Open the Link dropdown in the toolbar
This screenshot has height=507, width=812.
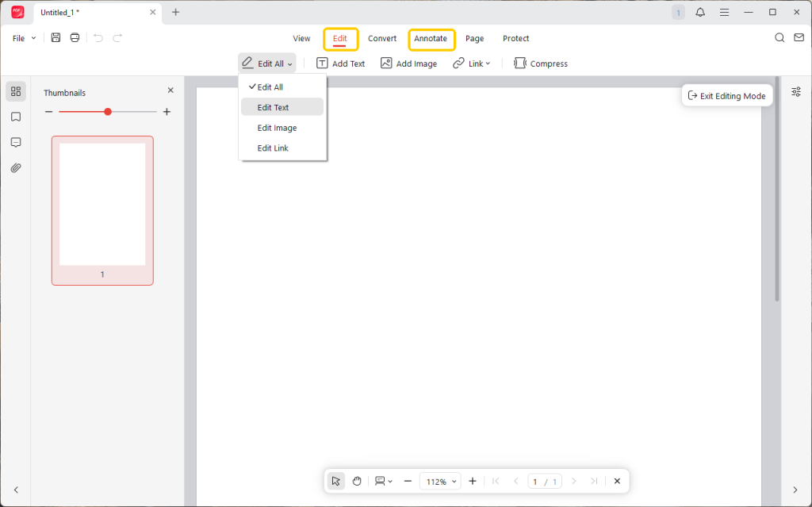tap(472, 63)
